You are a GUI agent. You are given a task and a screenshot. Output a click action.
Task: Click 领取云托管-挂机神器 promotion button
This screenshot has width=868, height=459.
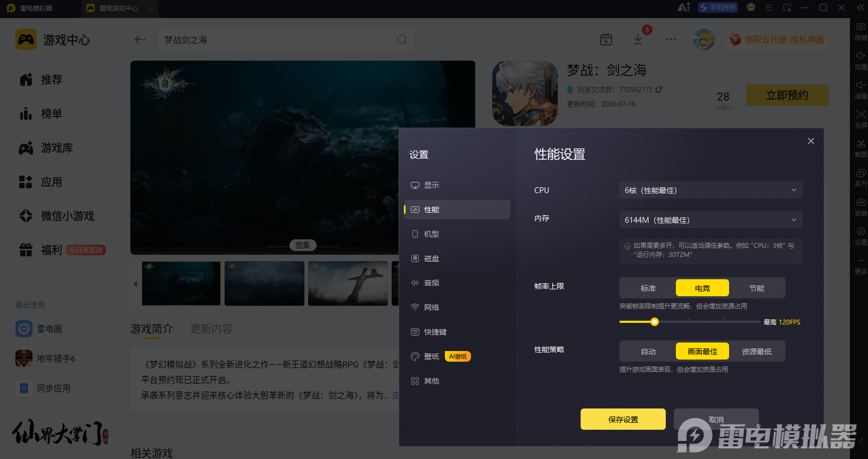click(776, 39)
